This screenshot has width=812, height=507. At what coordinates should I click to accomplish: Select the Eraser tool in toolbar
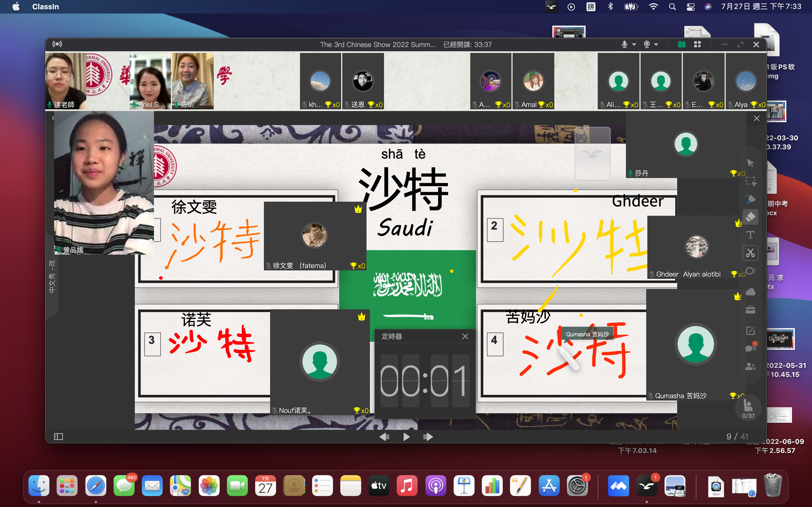750,217
